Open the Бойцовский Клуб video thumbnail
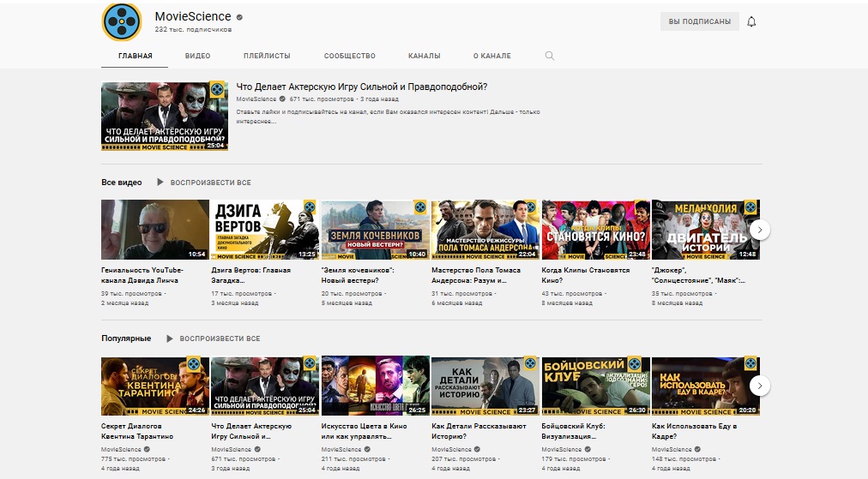This screenshot has width=868, height=479. pos(594,386)
